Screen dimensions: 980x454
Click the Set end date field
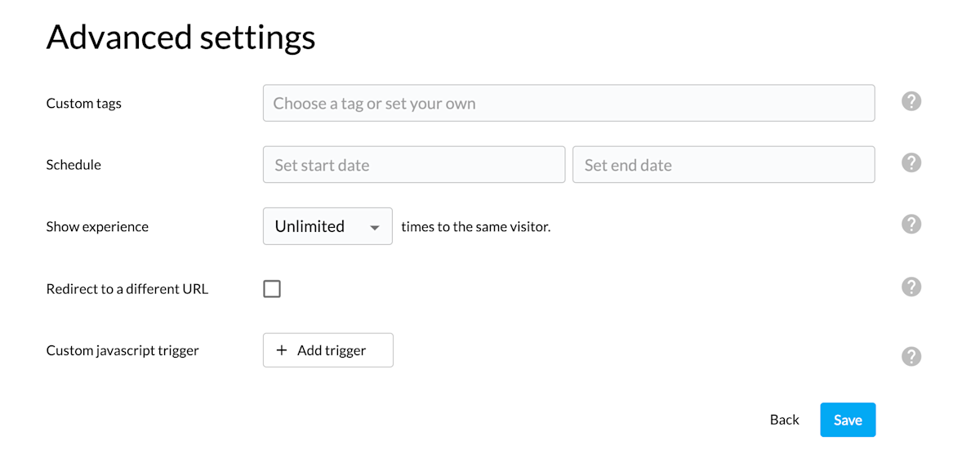(724, 165)
